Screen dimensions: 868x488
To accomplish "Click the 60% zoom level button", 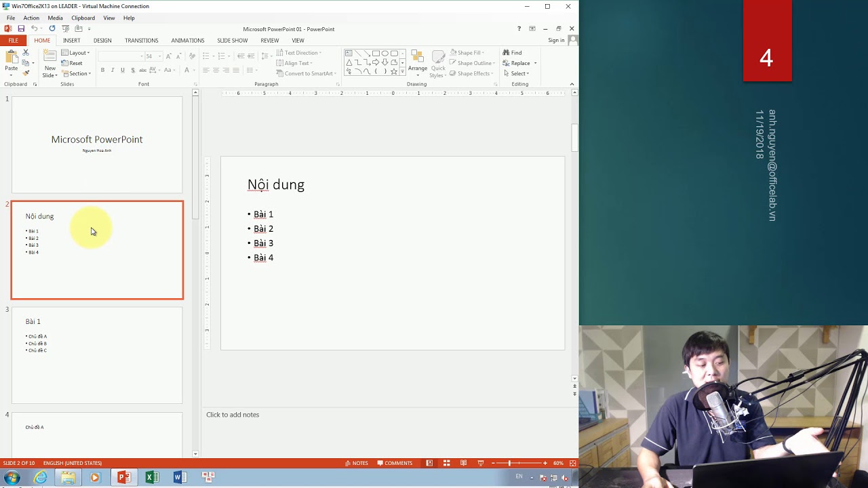I will pyautogui.click(x=558, y=463).
